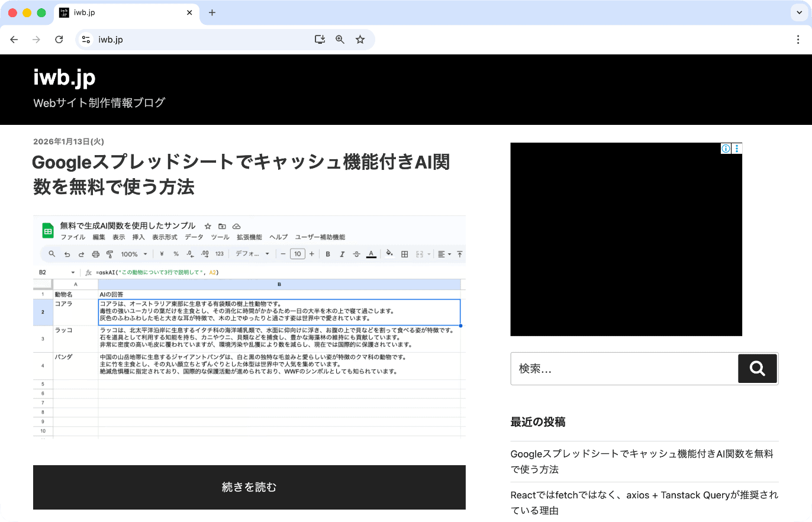Image resolution: width=812 pixels, height=522 pixels.
Task: Reload the iwb.jp page
Action: pos(59,40)
